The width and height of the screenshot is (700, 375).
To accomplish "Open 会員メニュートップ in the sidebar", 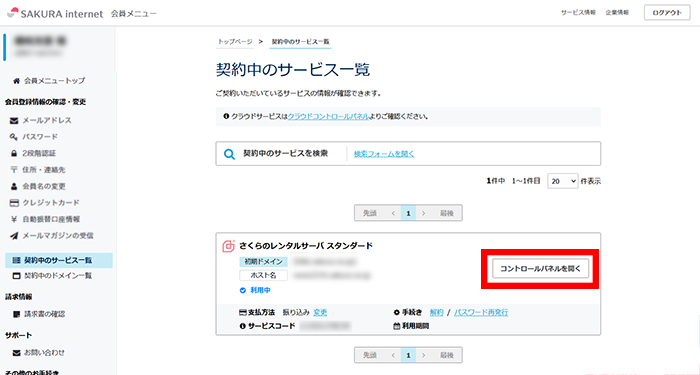I will coord(54,81).
